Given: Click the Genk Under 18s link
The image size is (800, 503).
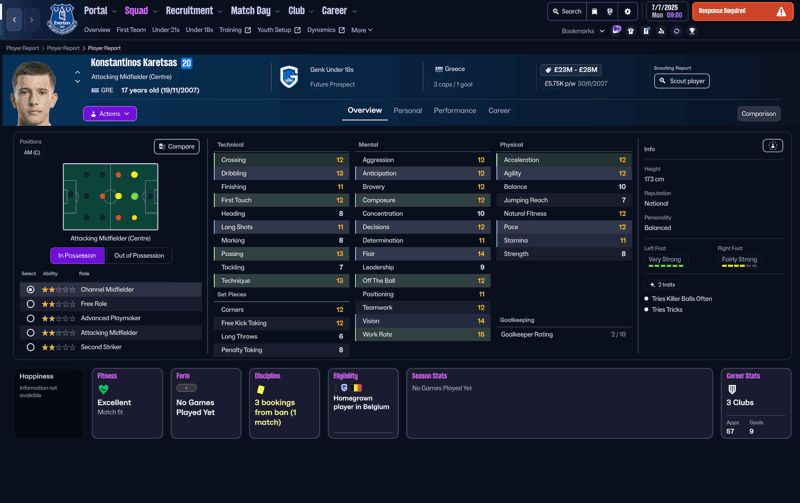Looking at the screenshot, I should (x=332, y=70).
